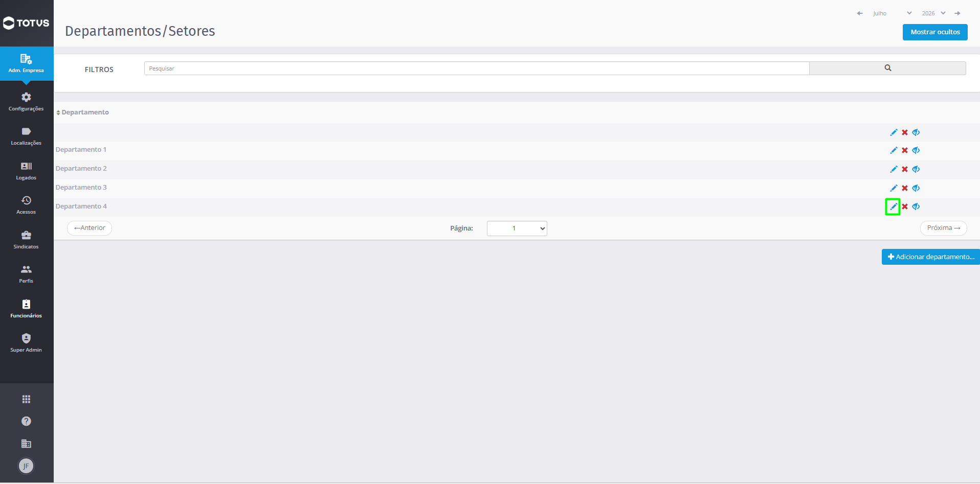Screen dimensions: 980x484
Task: Delete Departamento 2 with red X
Action: pyautogui.click(x=905, y=169)
